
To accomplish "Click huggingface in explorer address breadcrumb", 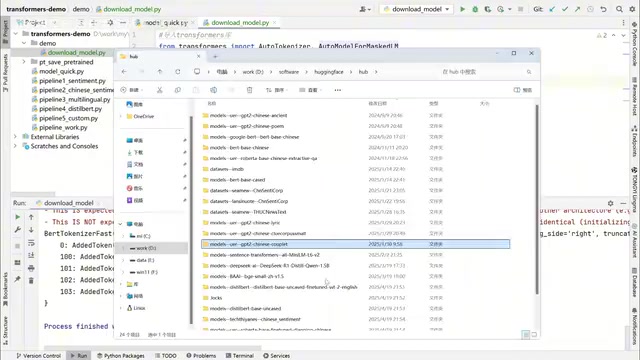I will pos(329,72).
